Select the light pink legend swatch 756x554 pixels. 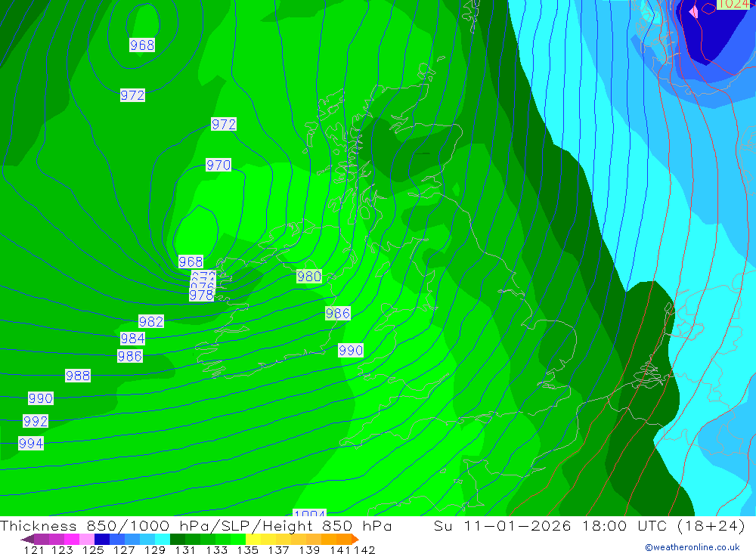(87, 539)
